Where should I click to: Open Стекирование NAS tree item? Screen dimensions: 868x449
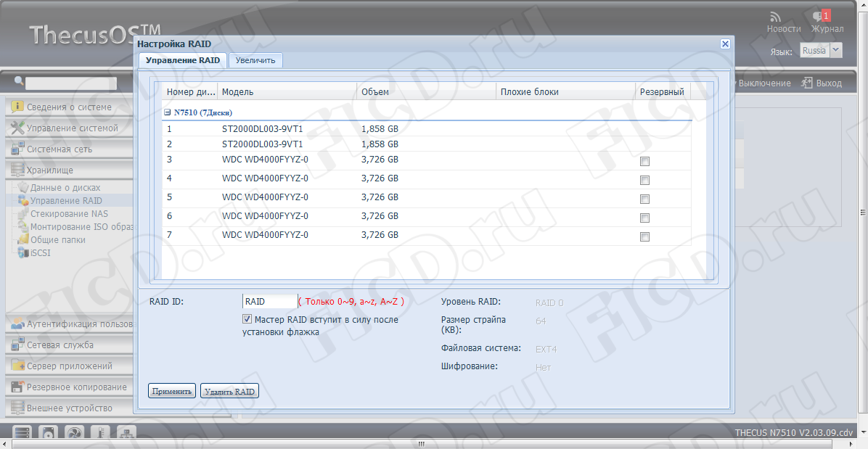[69, 213]
